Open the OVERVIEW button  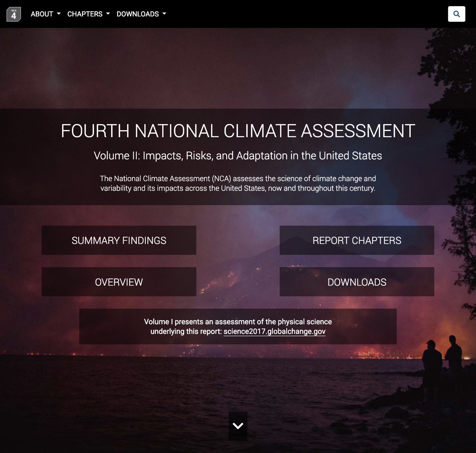[119, 282]
